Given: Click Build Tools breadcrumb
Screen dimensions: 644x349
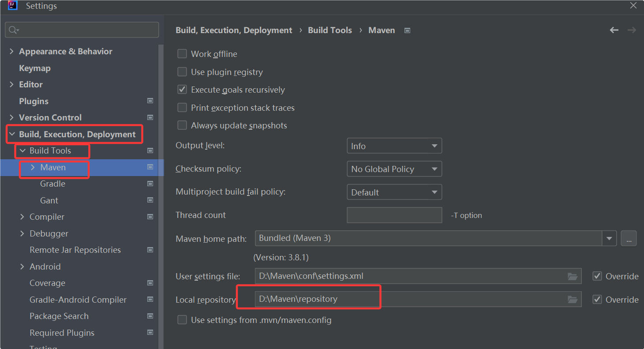Looking at the screenshot, I should 330,30.
